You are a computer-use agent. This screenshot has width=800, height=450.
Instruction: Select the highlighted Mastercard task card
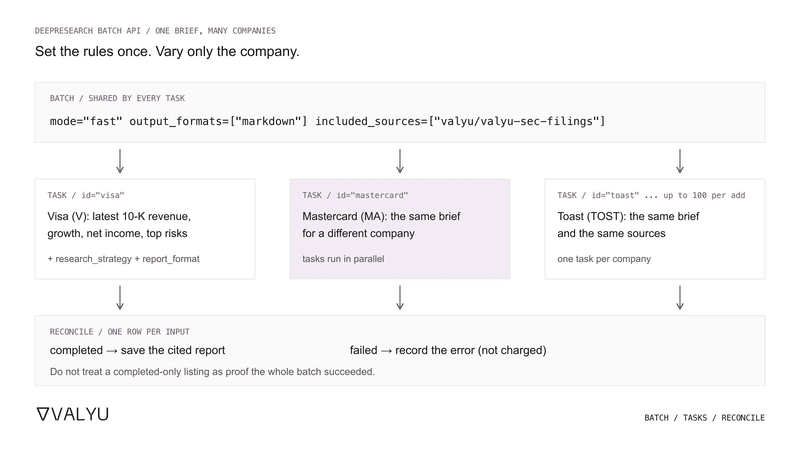click(x=400, y=229)
